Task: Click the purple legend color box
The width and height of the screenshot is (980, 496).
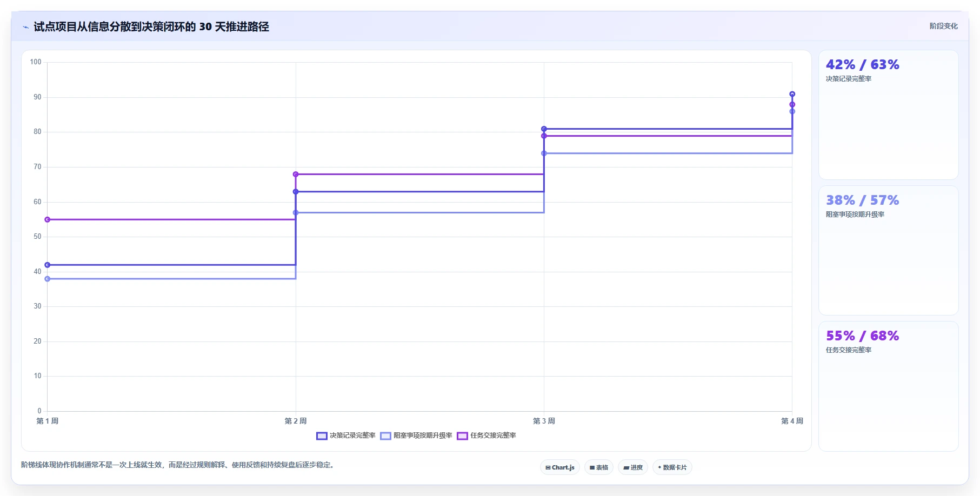Action: coord(462,436)
